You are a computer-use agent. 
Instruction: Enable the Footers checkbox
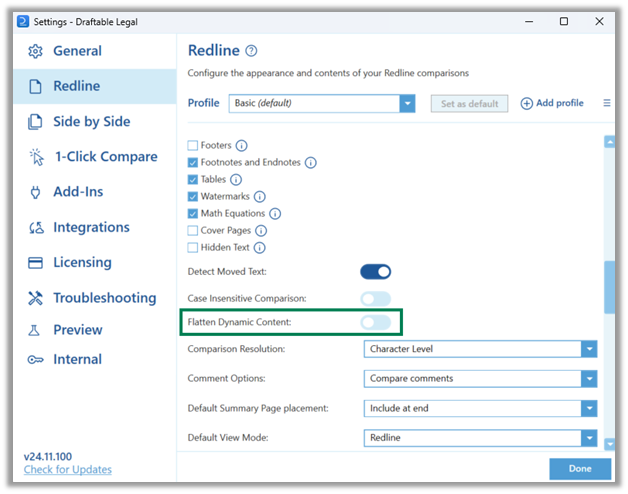click(193, 145)
